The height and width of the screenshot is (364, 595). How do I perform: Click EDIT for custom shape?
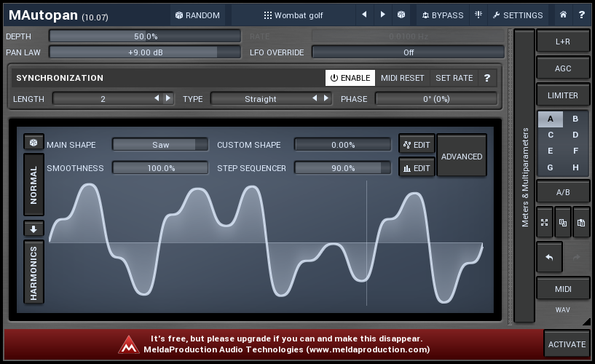coord(417,145)
